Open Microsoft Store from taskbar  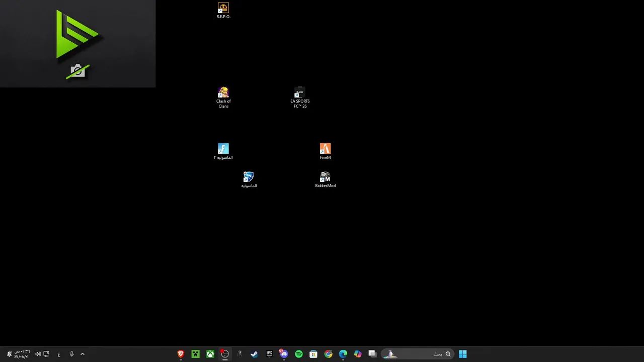[313, 354]
